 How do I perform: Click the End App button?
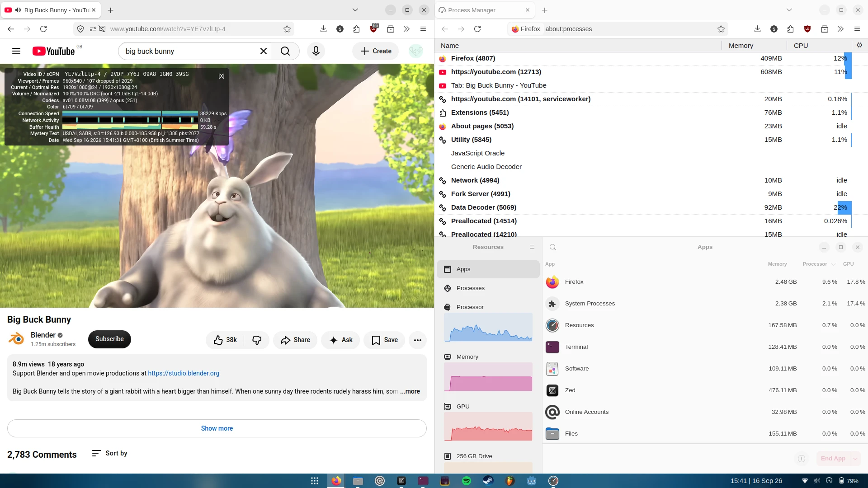coord(833,459)
